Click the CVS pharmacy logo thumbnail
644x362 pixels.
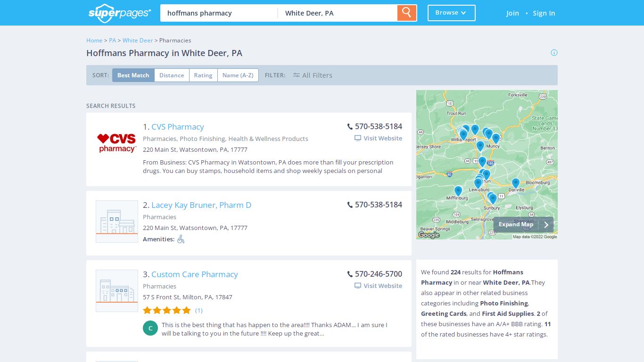pyautogui.click(x=117, y=143)
